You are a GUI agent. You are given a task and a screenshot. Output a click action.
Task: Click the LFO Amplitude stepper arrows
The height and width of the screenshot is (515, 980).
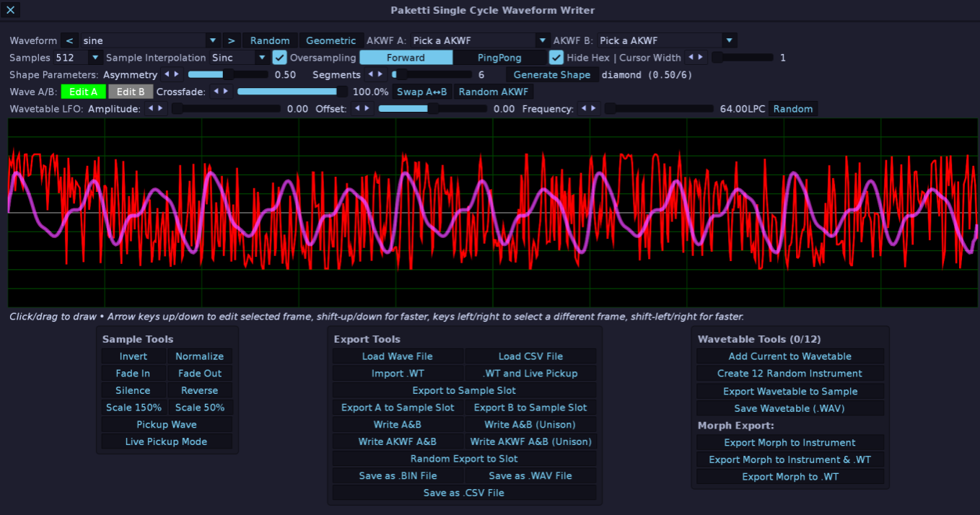(156, 109)
